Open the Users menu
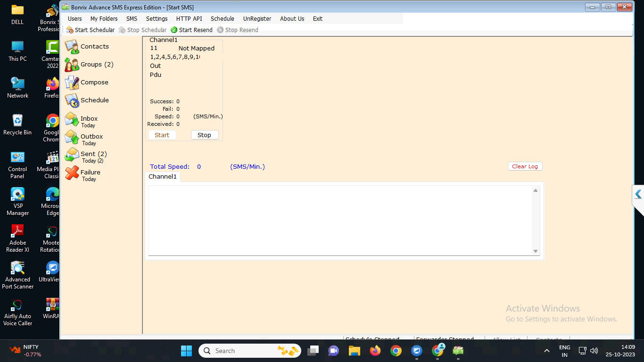644x362 pixels. coord(75,19)
